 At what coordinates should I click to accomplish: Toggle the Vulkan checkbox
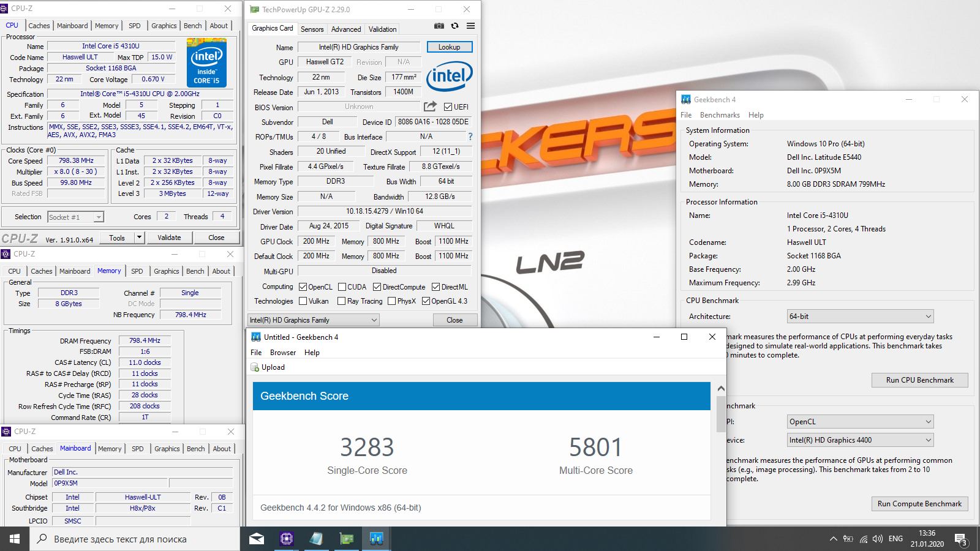pyautogui.click(x=303, y=301)
